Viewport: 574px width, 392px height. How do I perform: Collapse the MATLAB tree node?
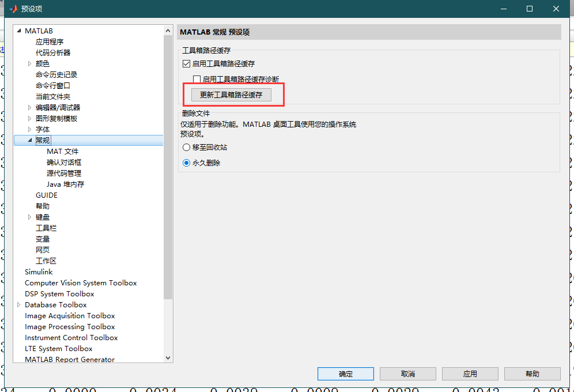click(18, 31)
